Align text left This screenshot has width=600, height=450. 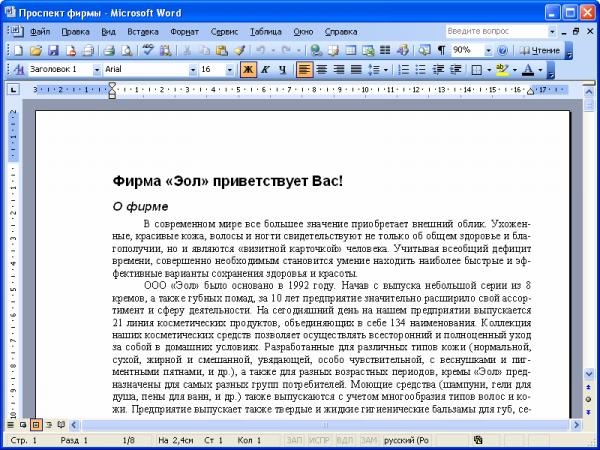[304, 70]
